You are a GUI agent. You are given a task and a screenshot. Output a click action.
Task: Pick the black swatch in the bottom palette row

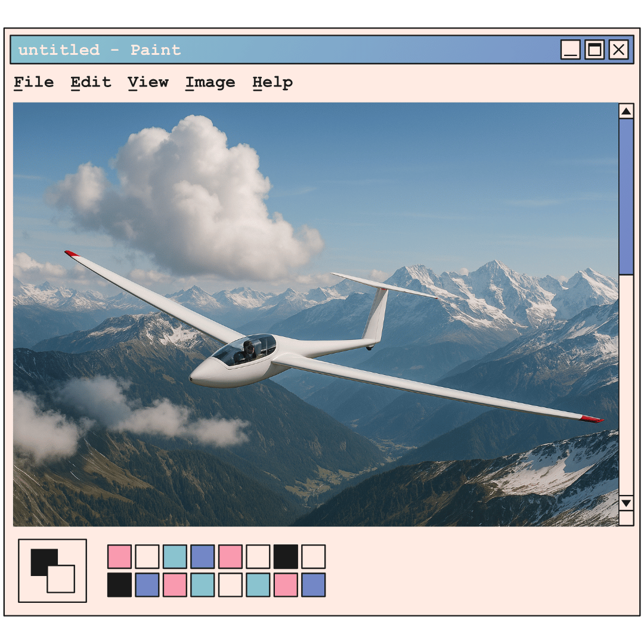pos(119,585)
